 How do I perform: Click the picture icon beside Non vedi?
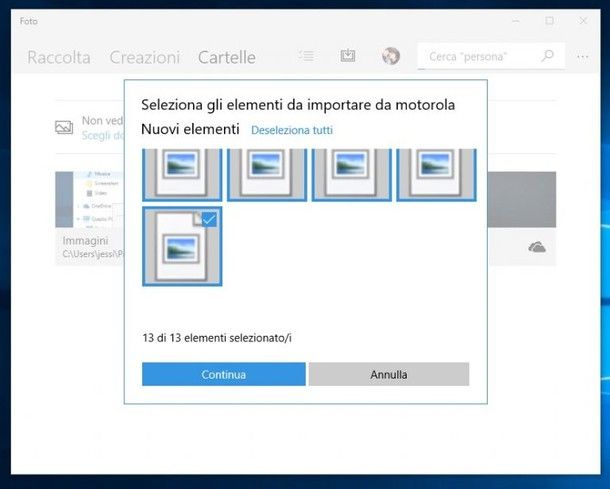64,127
